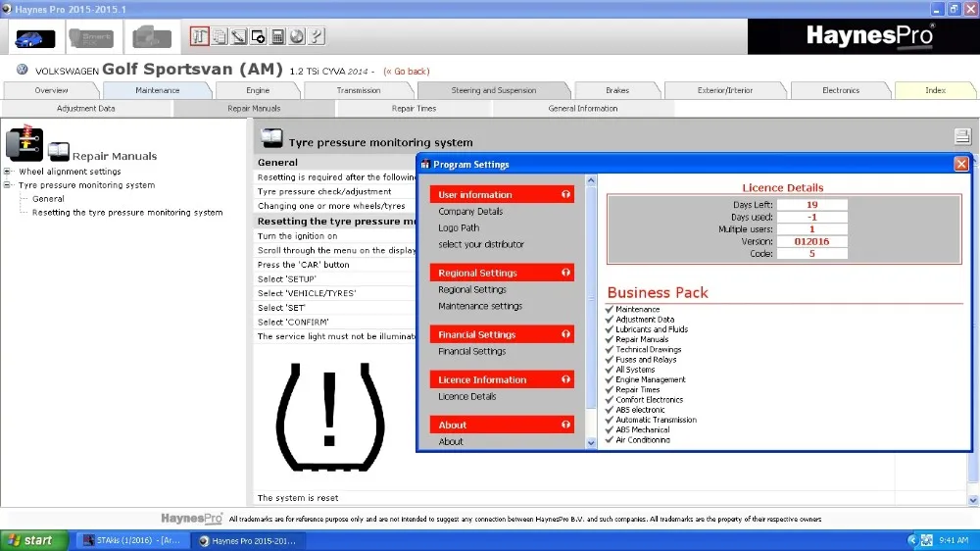Click the globe toolbar icon

[x=297, y=36]
